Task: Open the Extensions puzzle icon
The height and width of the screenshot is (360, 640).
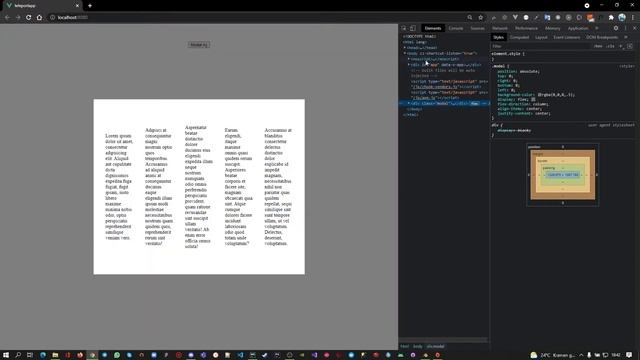Action: point(611,18)
